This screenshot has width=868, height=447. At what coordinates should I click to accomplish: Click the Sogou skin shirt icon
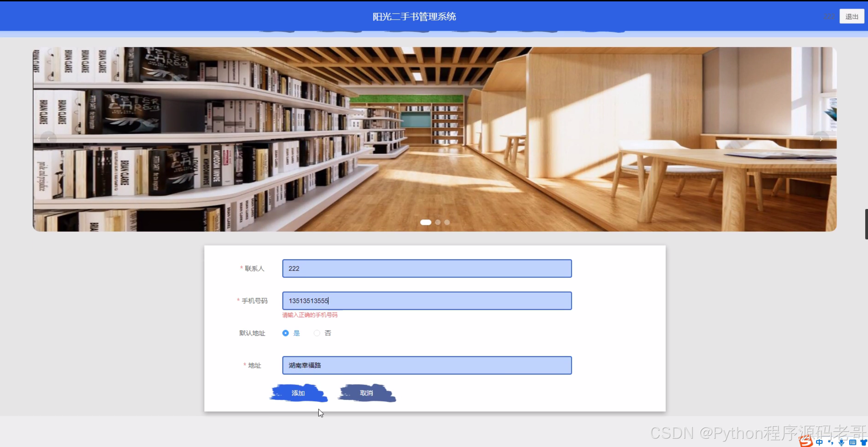(864, 442)
